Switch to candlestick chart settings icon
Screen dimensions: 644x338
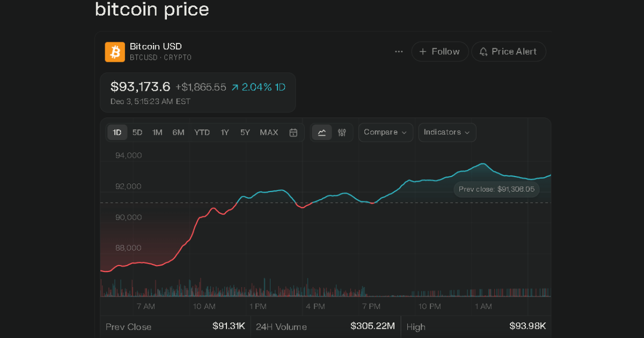tap(342, 133)
